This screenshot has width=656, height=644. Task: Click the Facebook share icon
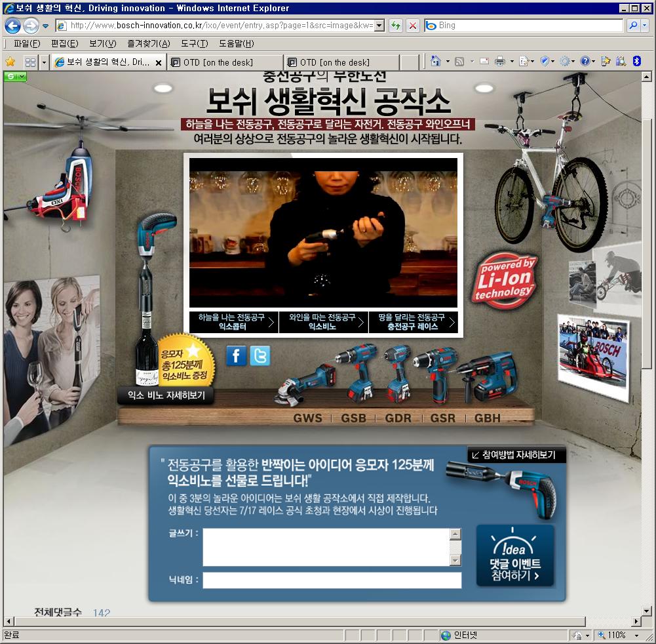237,356
